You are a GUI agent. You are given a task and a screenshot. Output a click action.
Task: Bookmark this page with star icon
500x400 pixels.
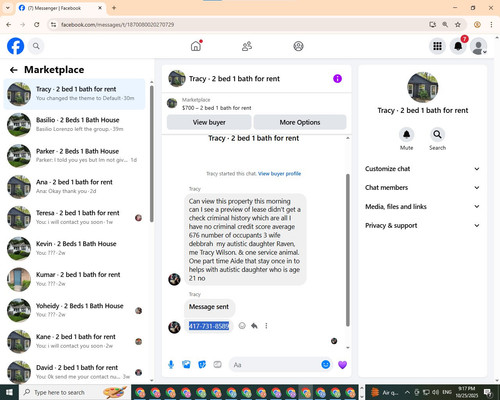click(x=458, y=25)
